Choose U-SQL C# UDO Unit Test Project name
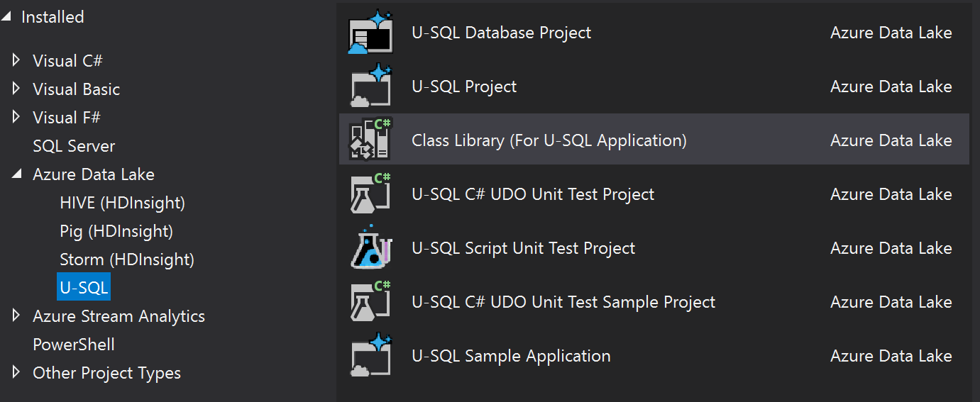 (x=533, y=194)
